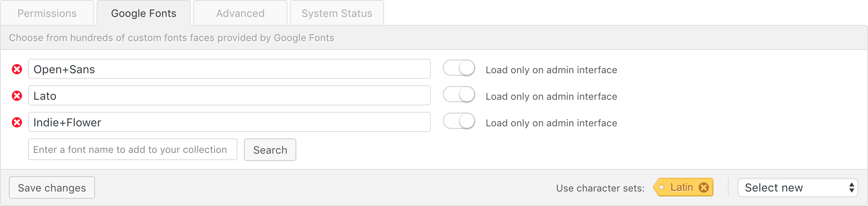Click into the Lato font field

point(229,95)
